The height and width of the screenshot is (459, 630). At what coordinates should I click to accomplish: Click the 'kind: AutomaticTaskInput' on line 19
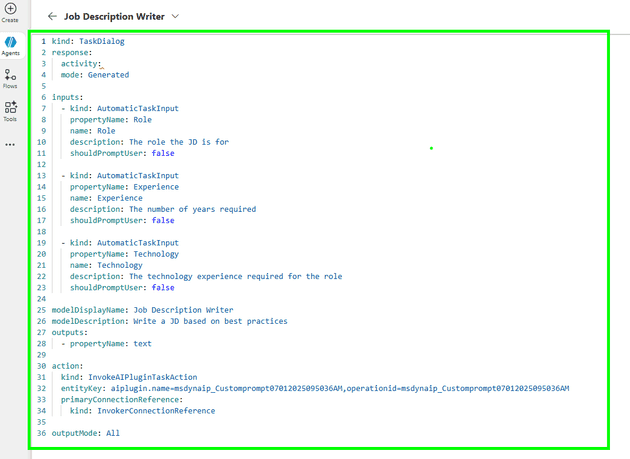tap(124, 243)
